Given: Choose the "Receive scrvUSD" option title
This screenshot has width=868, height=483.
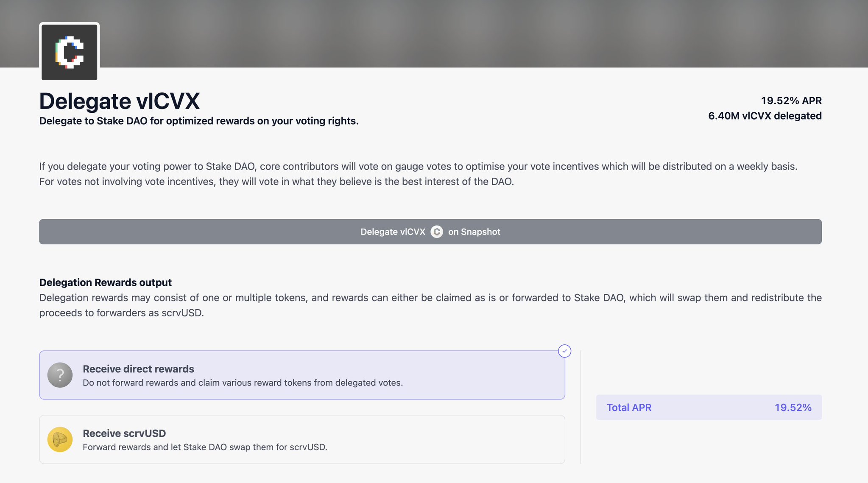Looking at the screenshot, I should point(124,433).
